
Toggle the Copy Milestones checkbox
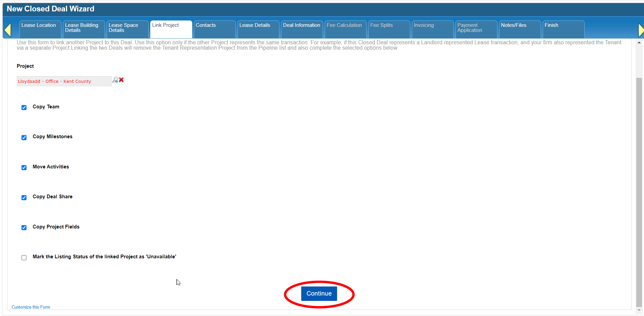tap(24, 138)
